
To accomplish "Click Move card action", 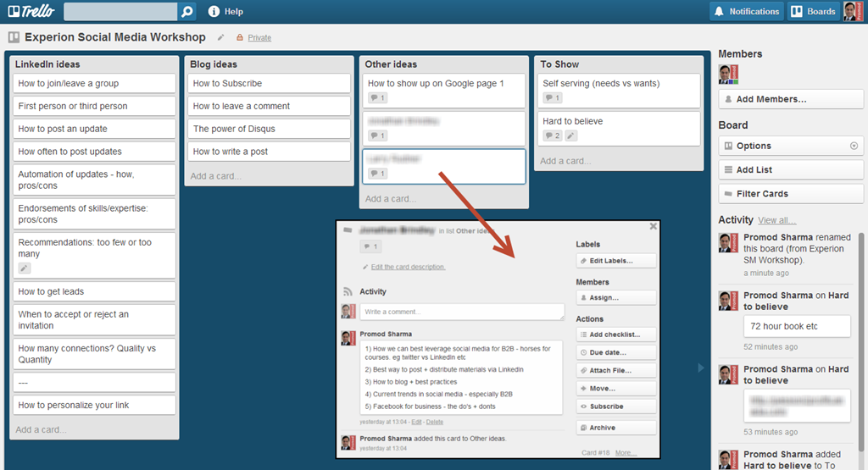I will pos(616,388).
